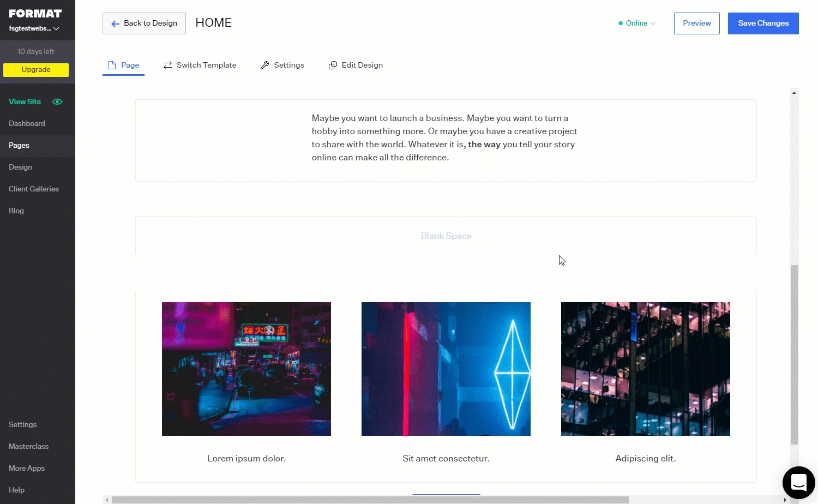The height and width of the screenshot is (504, 818).
Task: Toggle the View Site eye icon
Action: (x=57, y=101)
